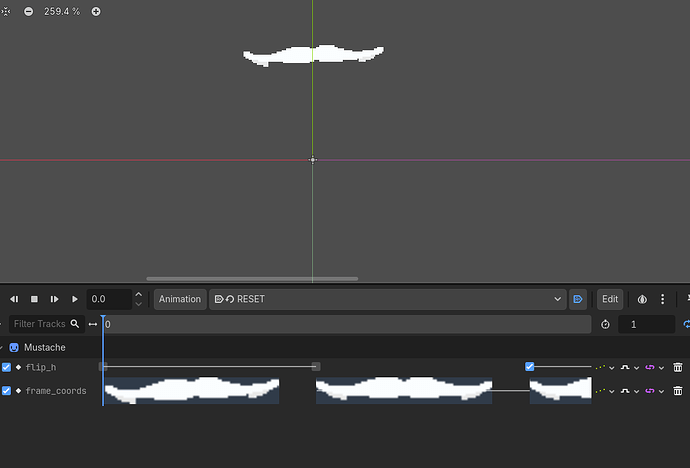
Task: Select second frame_coords mustache keyframe thumbnail
Action: tap(404, 390)
